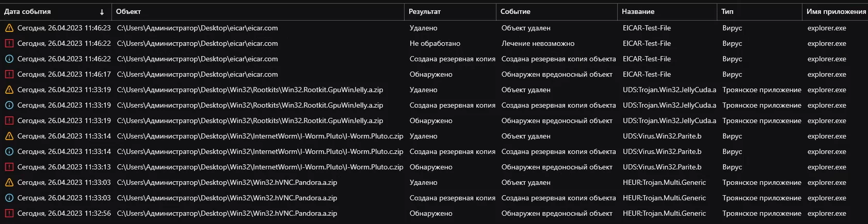
Task: Click red alert icon of 11:32:56 Pandora detection
Action: coord(9,213)
